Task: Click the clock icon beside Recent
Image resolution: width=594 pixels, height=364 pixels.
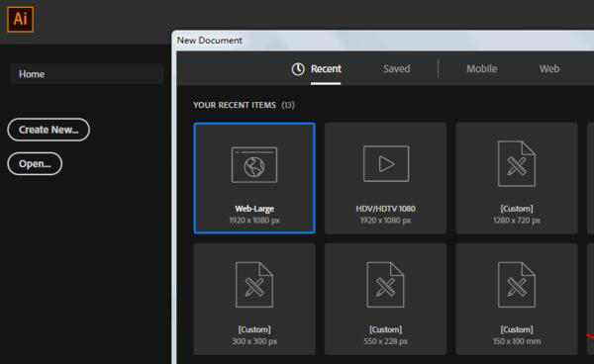Action: [x=298, y=69]
